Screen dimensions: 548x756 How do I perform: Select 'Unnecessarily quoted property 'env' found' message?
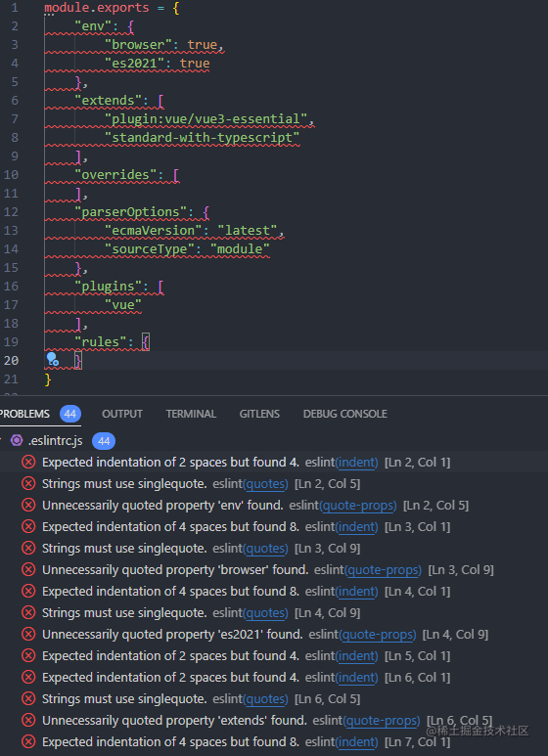(x=162, y=505)
